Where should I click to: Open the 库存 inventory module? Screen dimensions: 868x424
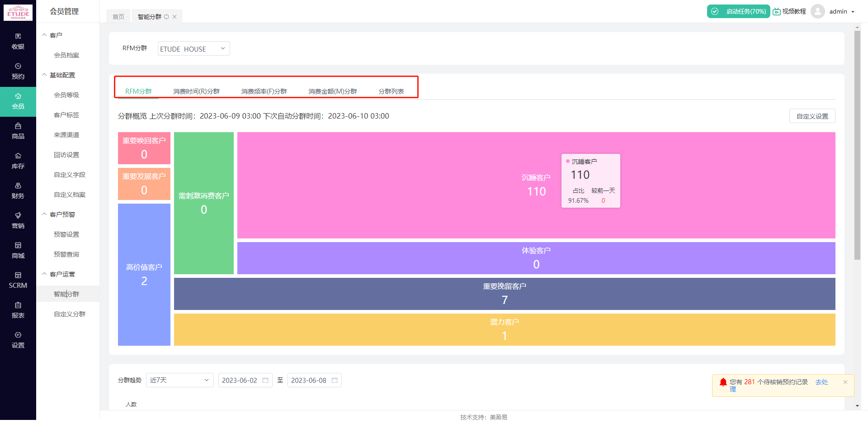click(x=18, y=161)
